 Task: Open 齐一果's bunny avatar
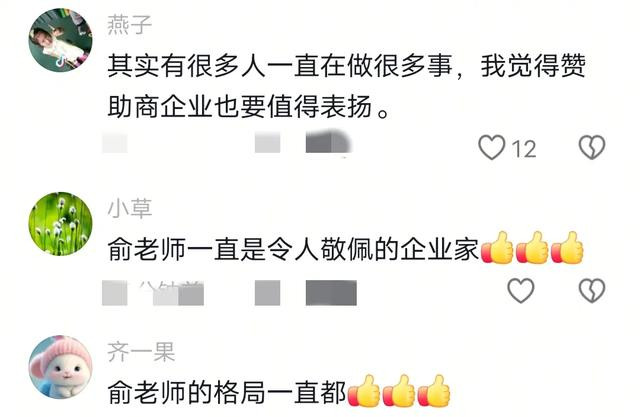(x=60, y=367)
